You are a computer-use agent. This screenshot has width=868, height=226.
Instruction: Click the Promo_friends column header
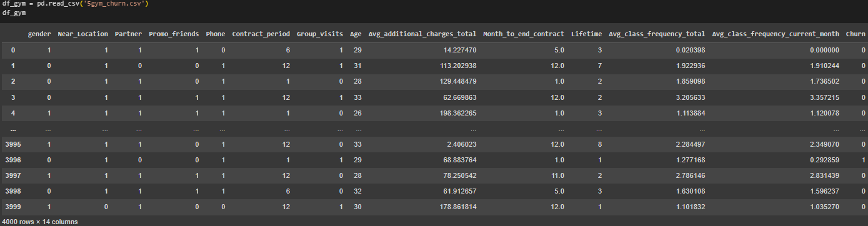point(174,34)
